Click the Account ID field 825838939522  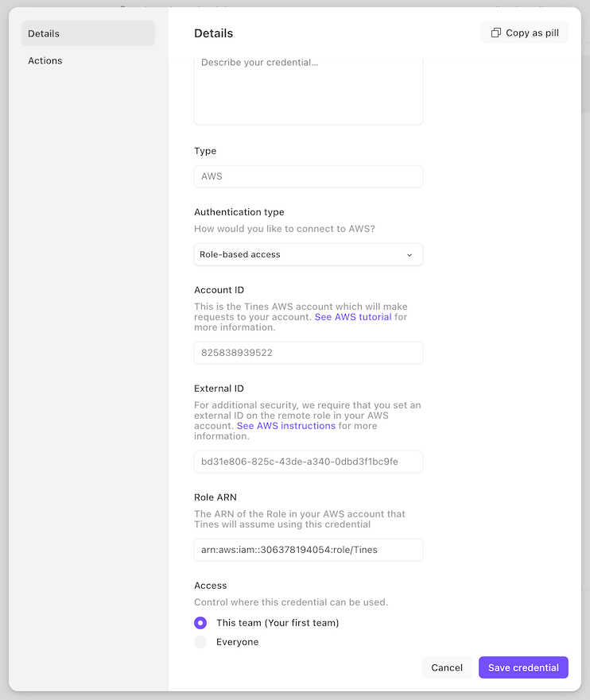[x=309, y=353]
